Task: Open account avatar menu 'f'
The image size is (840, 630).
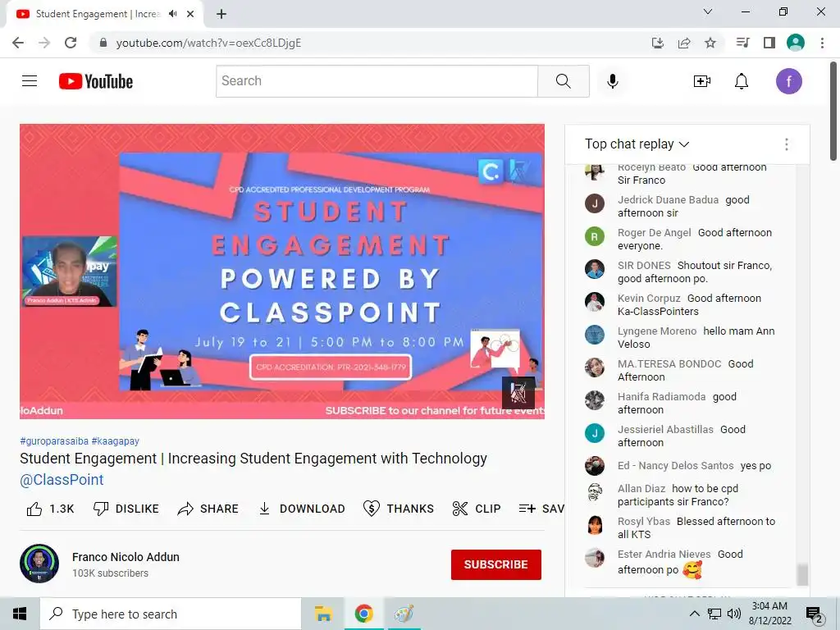Action: tap(789, 81)
